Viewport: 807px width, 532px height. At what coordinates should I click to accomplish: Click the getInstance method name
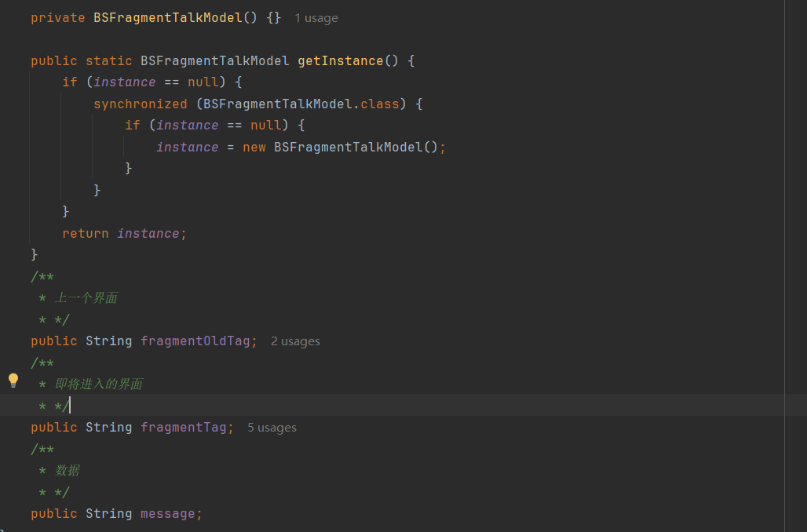340,61
